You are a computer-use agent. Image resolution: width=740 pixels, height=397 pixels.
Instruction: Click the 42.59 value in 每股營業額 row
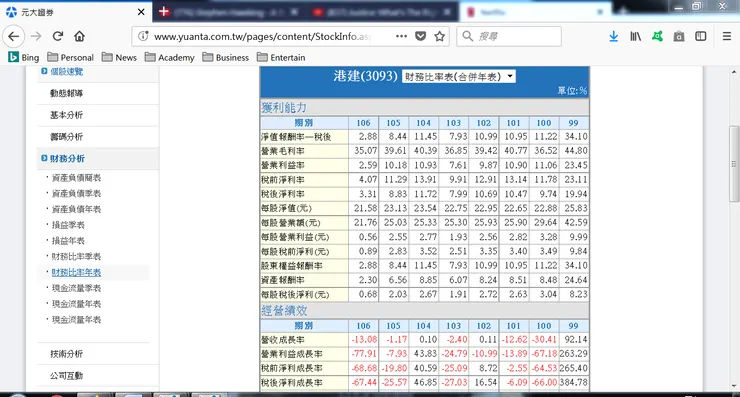[x=576, y=222]
